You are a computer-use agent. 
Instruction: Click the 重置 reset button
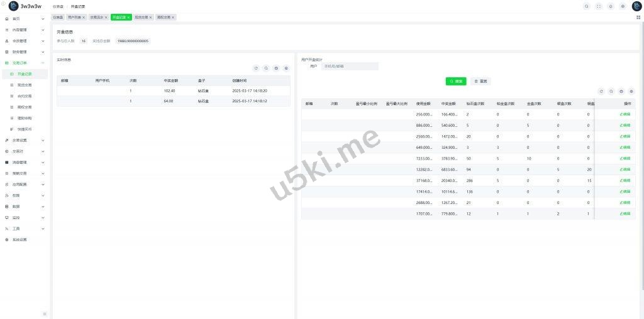tap(480, 81)
